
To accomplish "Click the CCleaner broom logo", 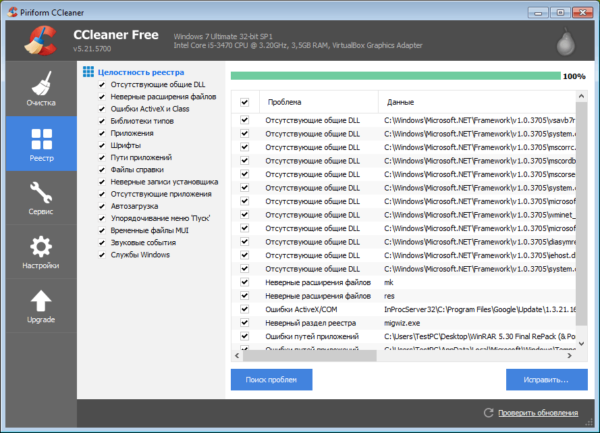I will [41, 41].
